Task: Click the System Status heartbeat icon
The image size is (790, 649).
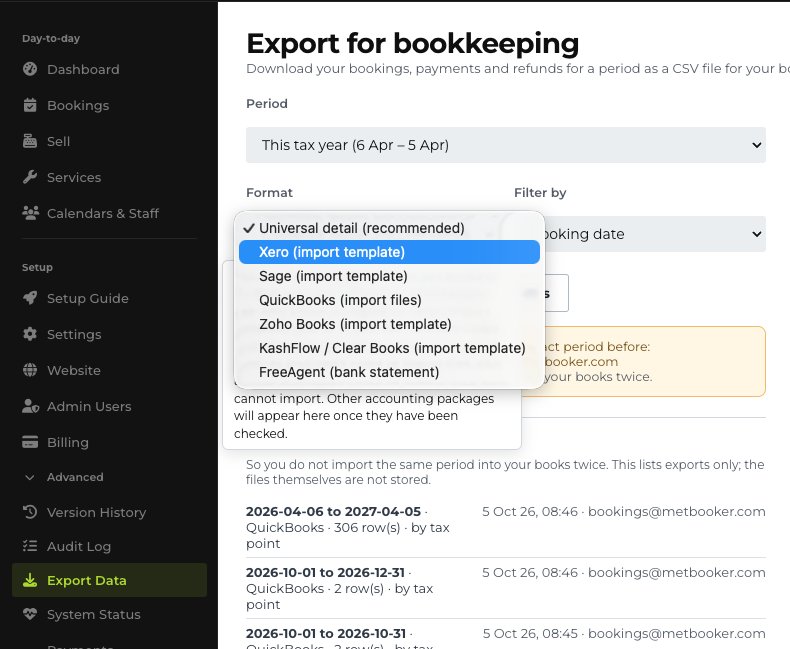Action: (30, 614)
